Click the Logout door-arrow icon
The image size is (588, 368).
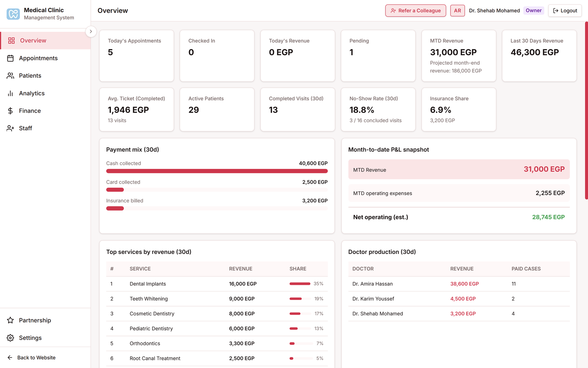click(x=556, y=11)
